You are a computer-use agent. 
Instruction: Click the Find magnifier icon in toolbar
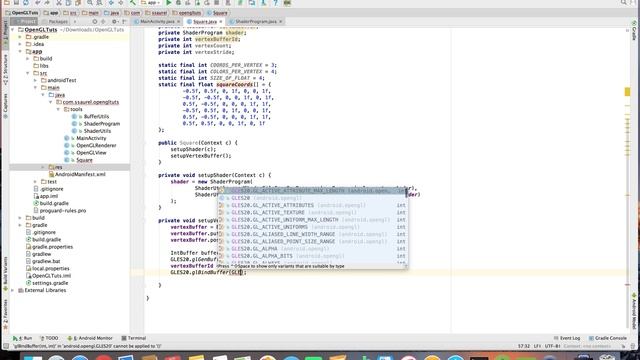tap(90, 3)
